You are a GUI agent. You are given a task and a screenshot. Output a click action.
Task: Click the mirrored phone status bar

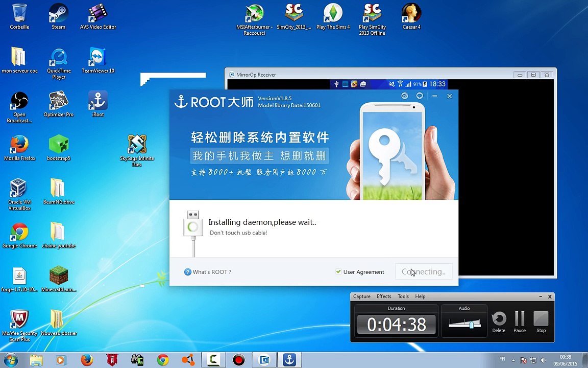[388, 84]
